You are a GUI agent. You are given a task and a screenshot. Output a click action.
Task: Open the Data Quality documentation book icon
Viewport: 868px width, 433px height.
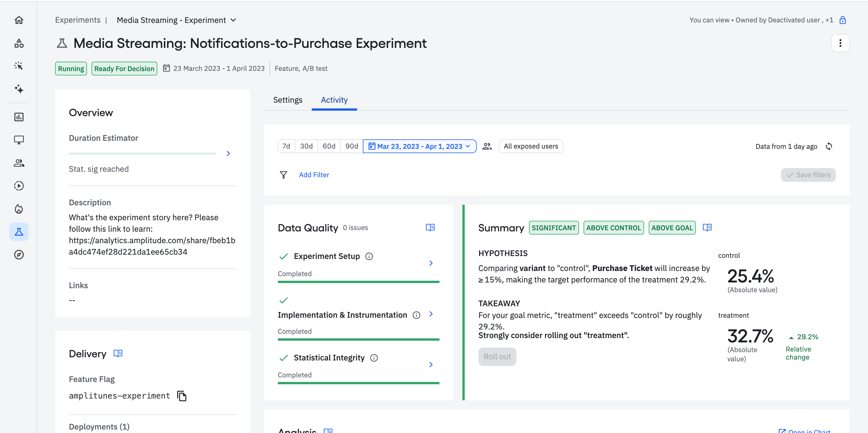[430, 227]
